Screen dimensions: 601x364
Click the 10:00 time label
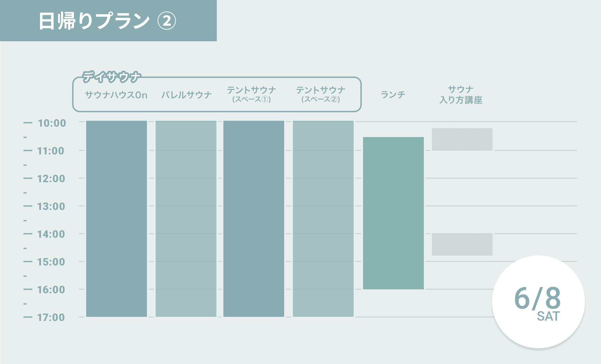pos(52,123)
